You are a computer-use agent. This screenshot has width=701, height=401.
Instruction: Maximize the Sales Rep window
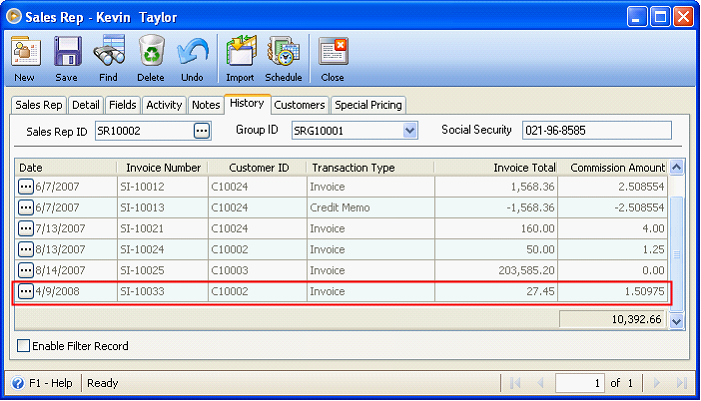pyautogui.click(x=660, y=17)
